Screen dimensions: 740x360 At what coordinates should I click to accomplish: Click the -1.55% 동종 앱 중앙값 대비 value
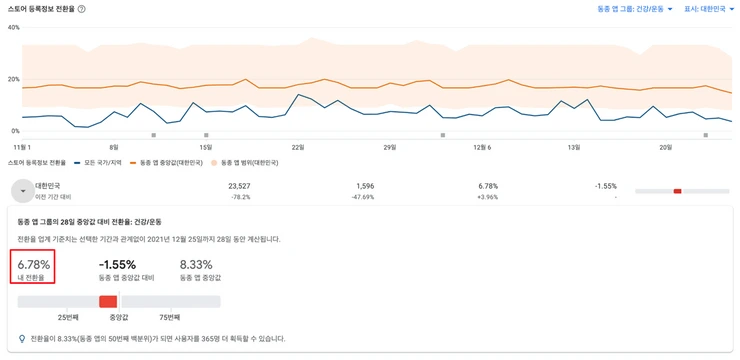pos(117,265)
